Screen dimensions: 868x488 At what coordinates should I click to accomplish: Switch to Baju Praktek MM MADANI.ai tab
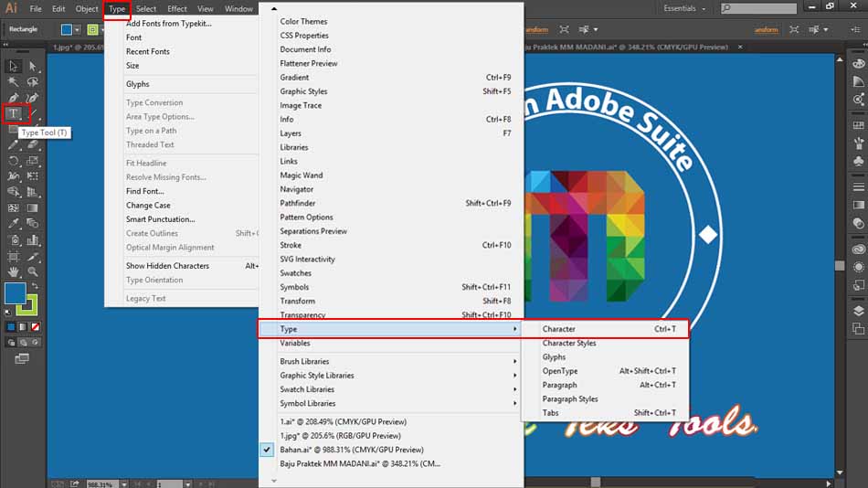tap(626, 48)
